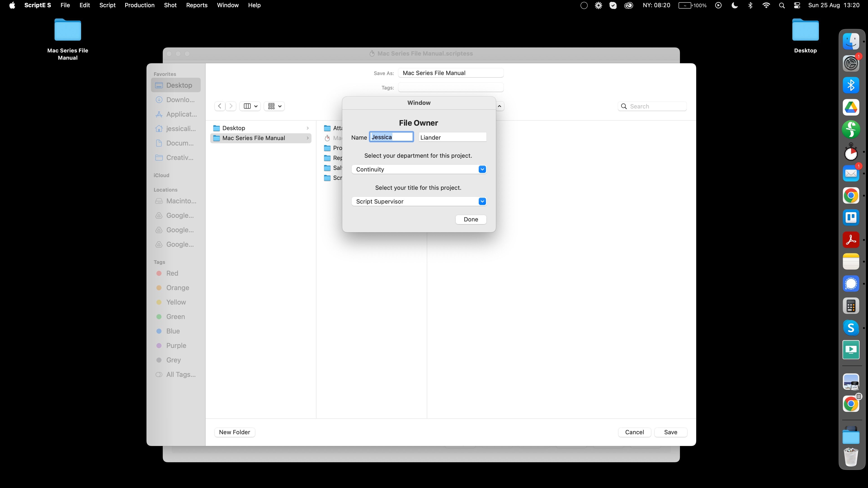Open the Script Supervisor title dropdown

pos(482,201)
